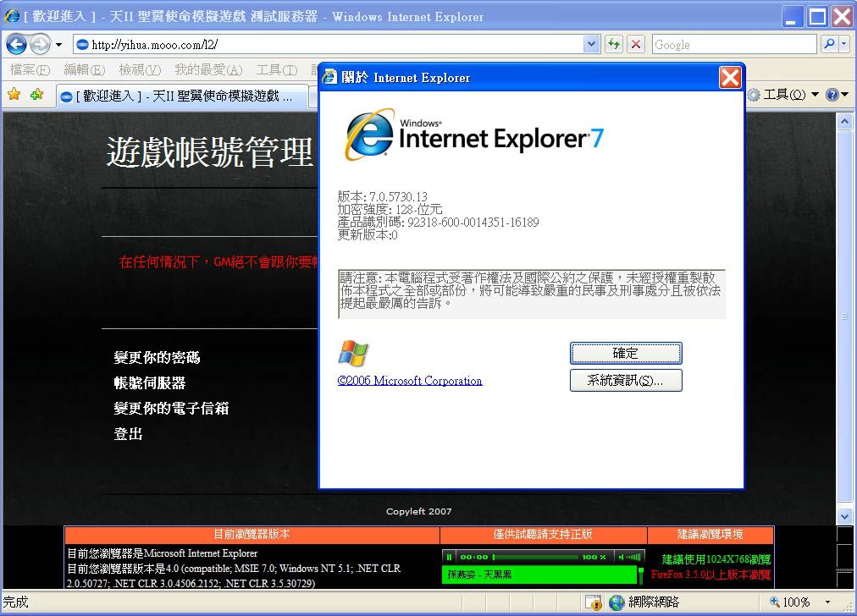Stop loading with the red X icon
The height and width of the screenshot is (616, 857).
pyautogui.click(x=636, y=44)
